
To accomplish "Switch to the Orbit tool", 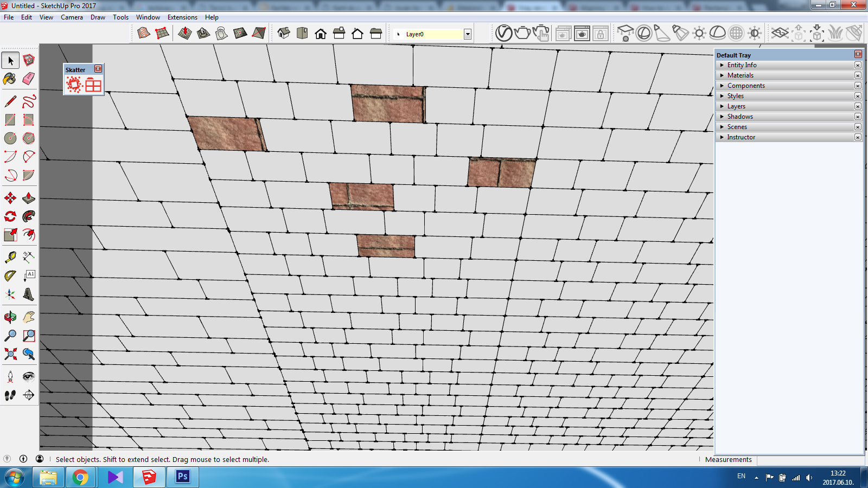I will click(10, 317).
